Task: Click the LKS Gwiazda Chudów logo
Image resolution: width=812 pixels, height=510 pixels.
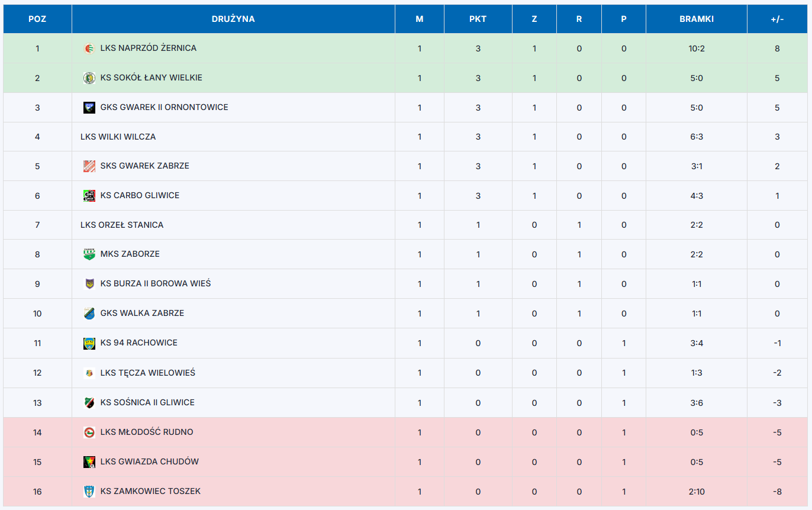Action: [x=89, y=461]
